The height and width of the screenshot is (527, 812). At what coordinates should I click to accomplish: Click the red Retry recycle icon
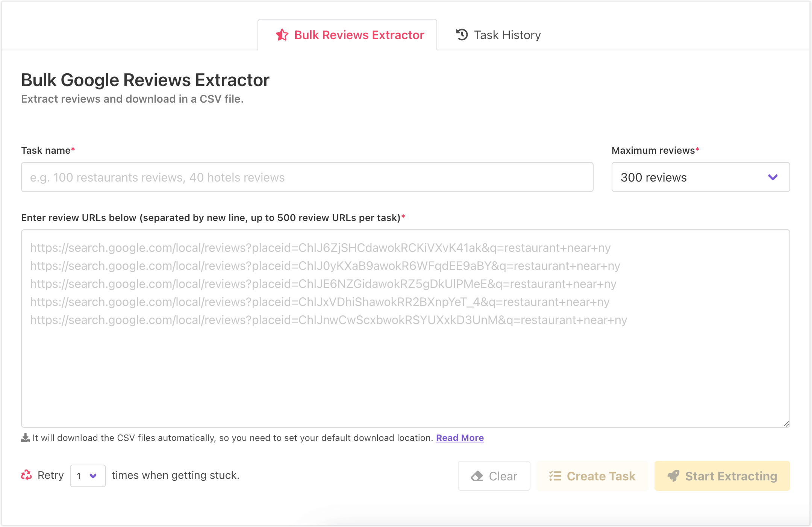point(26,475)
